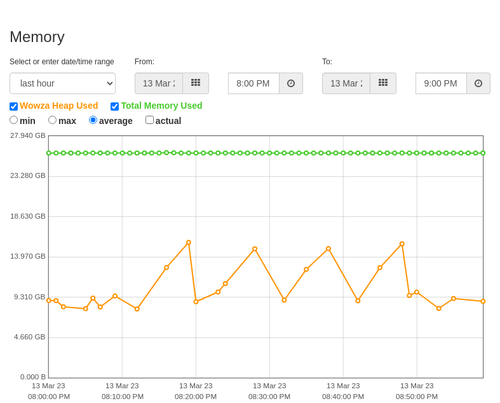Click the last orange data point at chart right edge
The width and height of the screenshot is (500, 403).
pos(483,301)
